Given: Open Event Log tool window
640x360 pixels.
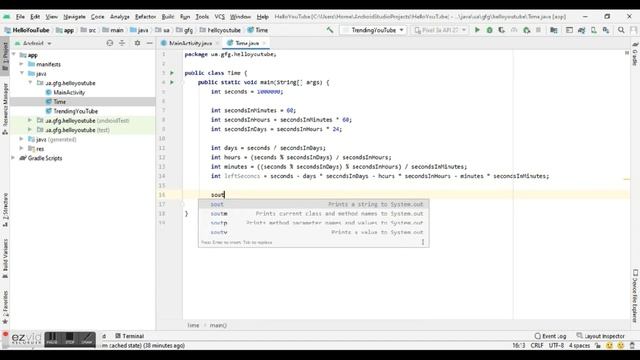Looking at the screenshot, I should pyautogui.click(x=550, y=336).
